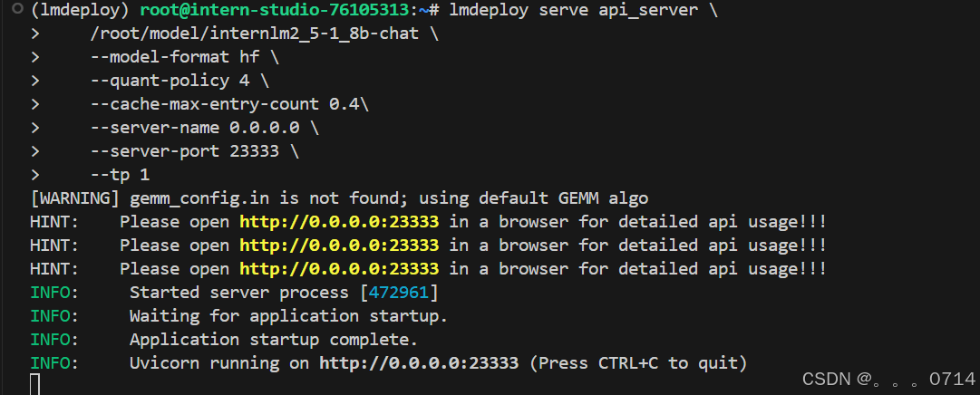Click the command status circle before (lmdeploy)
Viewport: 980px width, 395px height.
pyautogui.click(x=18, y=9)
